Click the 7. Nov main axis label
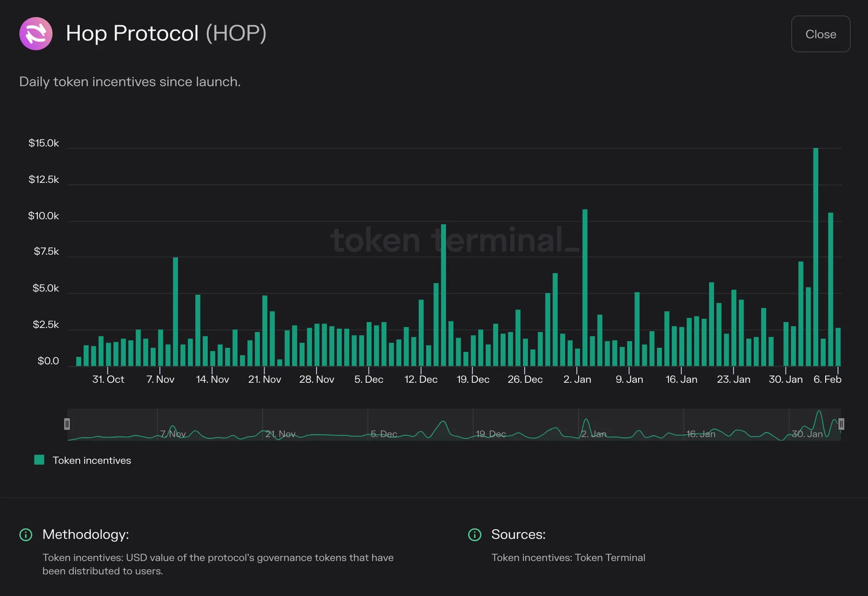Screen dimensions: 868x596 pyautogui.click(x=160, y=380)
